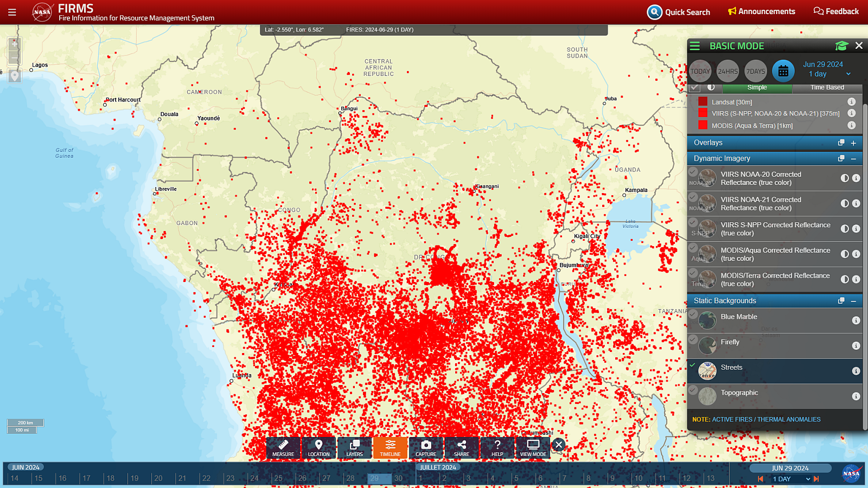
Task: Select June 20 on the timeline
Action: (x=158, y=478)
